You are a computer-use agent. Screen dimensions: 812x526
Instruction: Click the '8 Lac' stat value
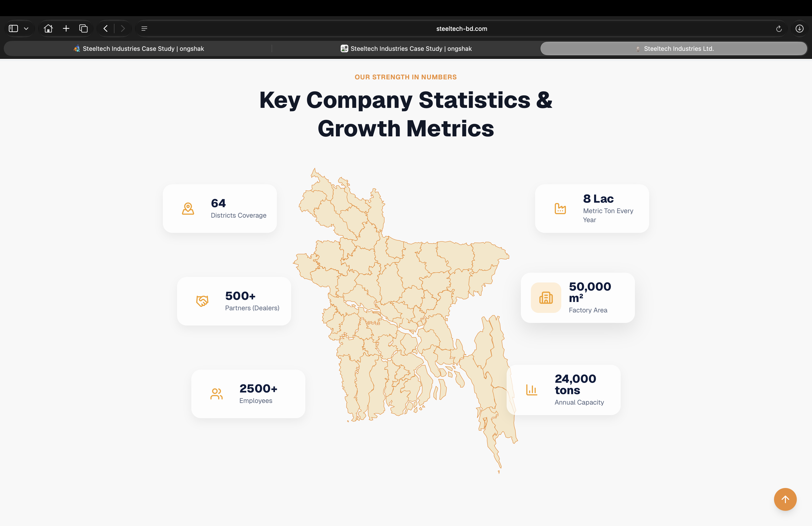pos(598,199)
